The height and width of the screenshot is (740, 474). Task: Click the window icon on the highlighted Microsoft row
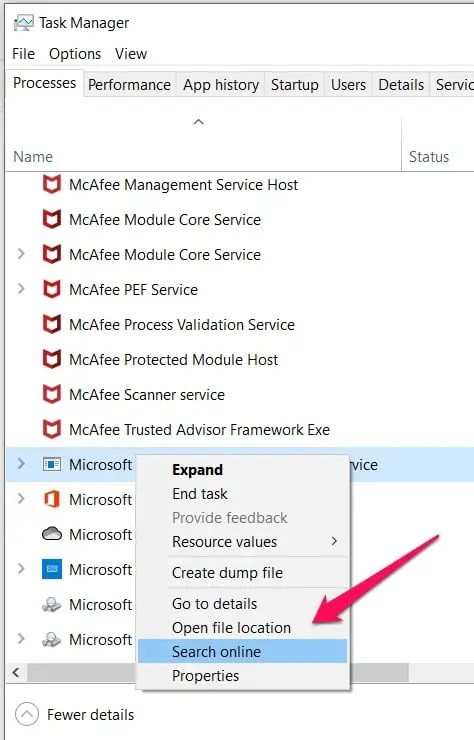tap(51, 464)
